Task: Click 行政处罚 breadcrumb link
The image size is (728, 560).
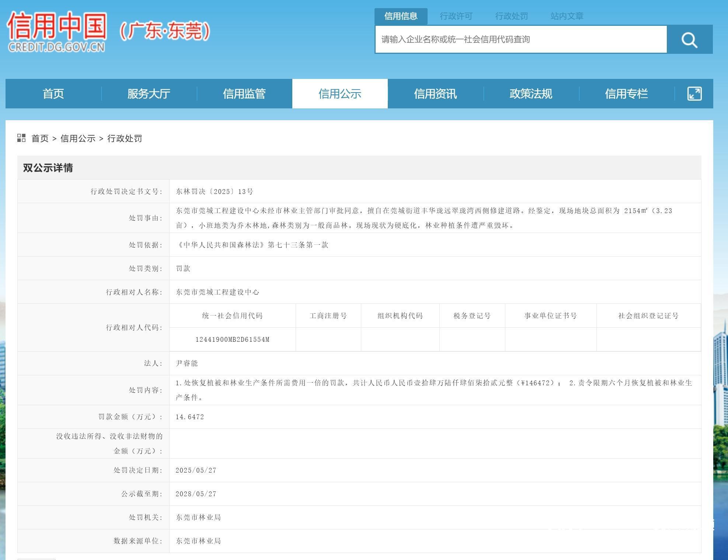Action: 125,139
